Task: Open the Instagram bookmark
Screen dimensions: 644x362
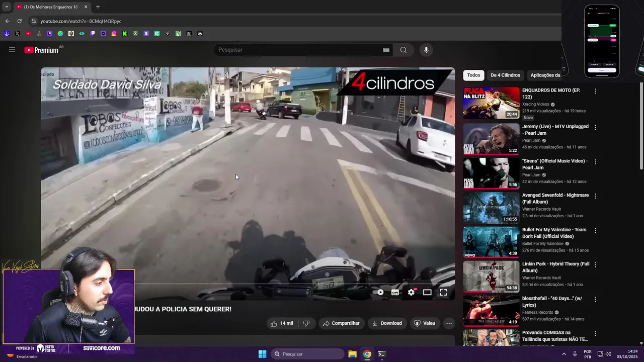Action: pos(114,34)
